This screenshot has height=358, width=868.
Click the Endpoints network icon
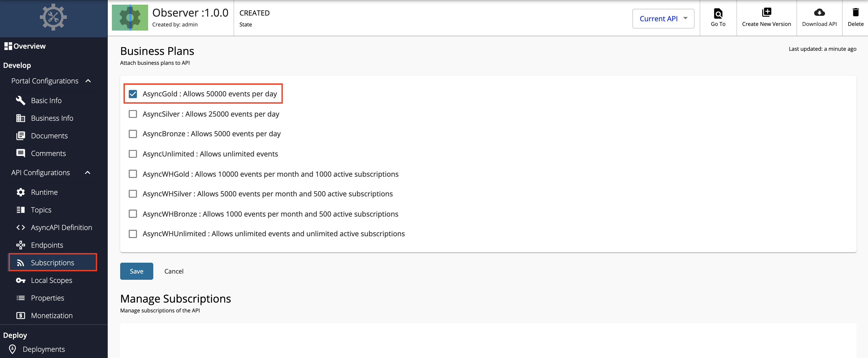click(x=20, y=245)
